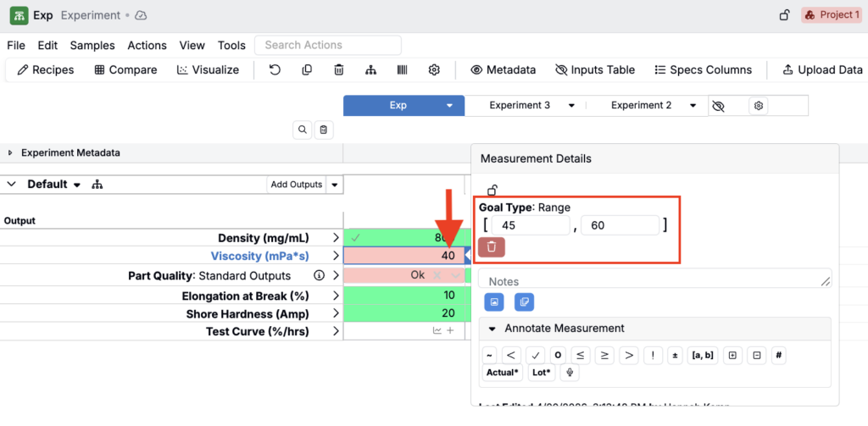Click the Visualize button
Screen dimensions: 868x426
pos(209,70)
